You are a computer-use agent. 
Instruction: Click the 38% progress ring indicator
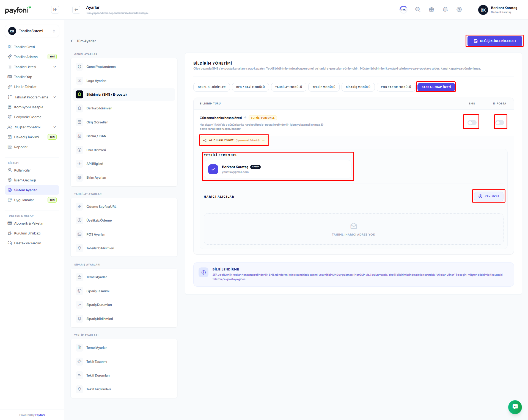click(403, 9)
